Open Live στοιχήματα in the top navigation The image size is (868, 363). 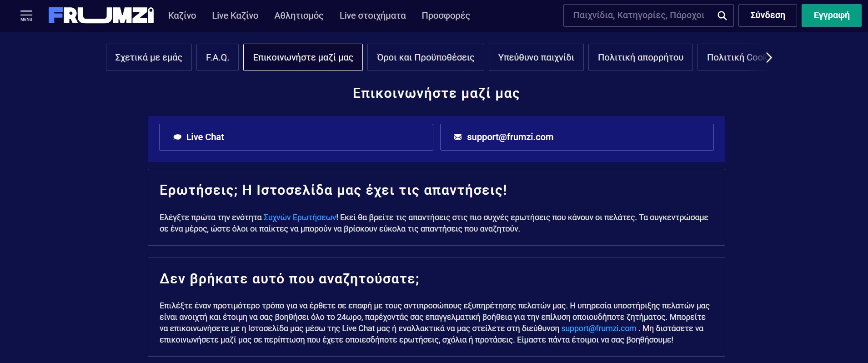pos(372,15)
